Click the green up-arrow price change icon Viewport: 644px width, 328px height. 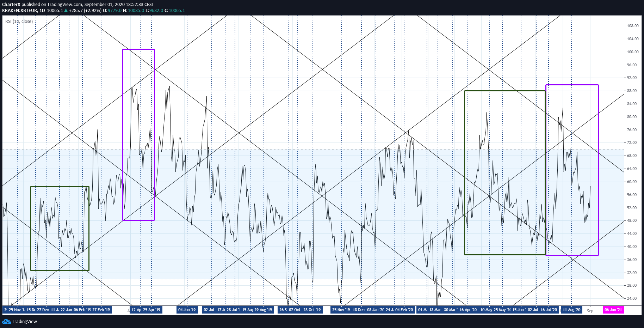point(66,11)
